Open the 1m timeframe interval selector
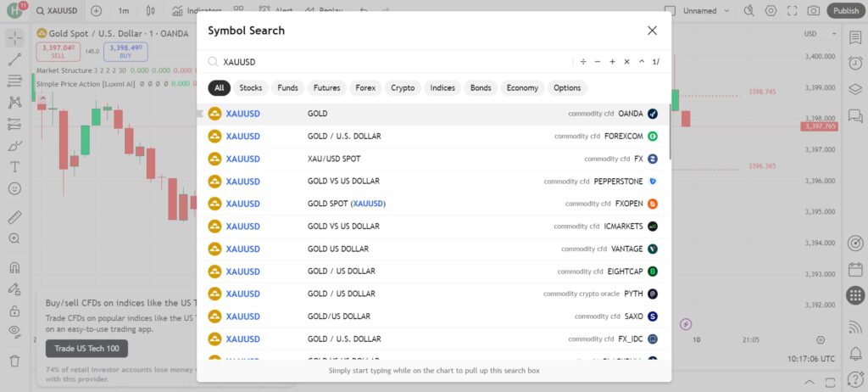868x392 pixels. [x=124, y=11]
